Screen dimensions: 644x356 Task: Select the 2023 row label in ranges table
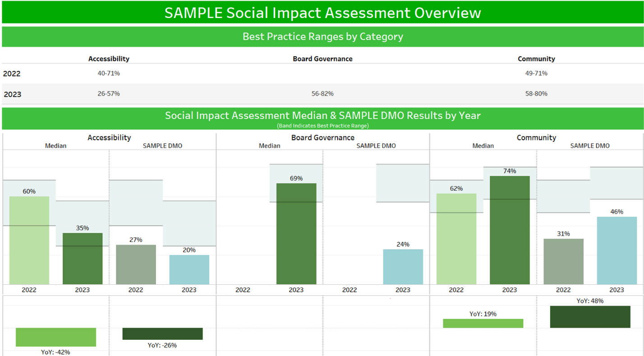13,95
